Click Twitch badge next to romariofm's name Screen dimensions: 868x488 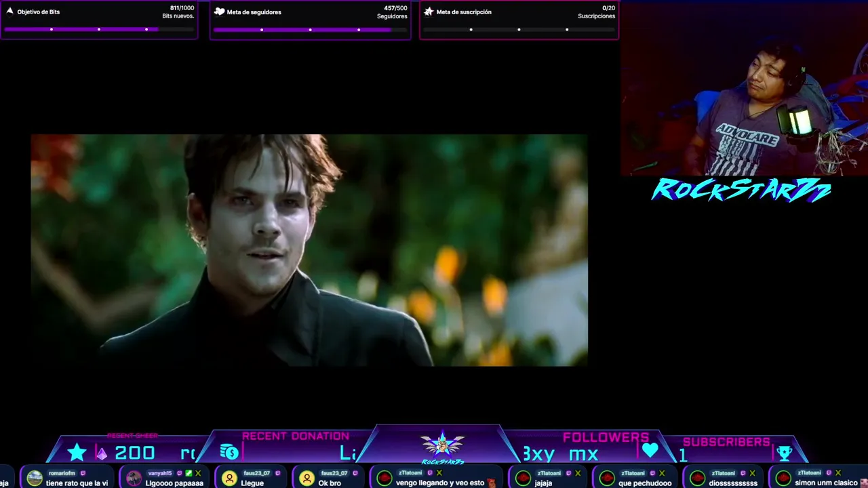pyautogui.click(x=83, y=473)
